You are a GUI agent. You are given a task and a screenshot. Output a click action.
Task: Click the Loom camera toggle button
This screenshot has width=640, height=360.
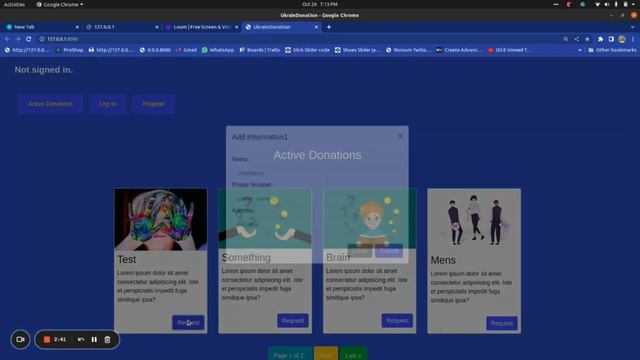pyautogui.click(x=20, y=339)
